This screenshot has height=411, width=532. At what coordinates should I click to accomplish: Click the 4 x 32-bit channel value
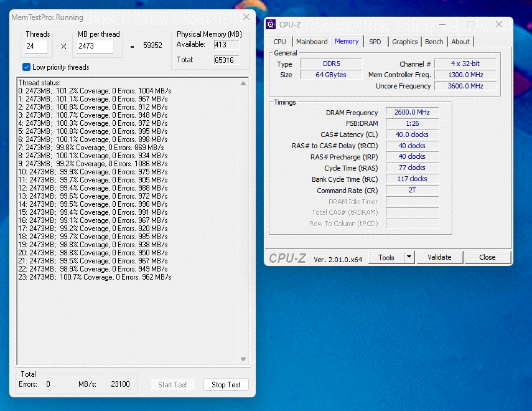tap(465, 64)
